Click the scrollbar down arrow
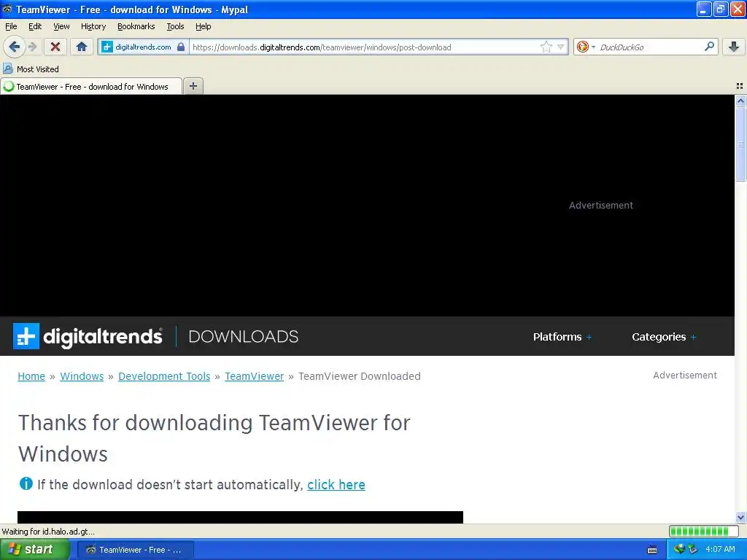Viewport: 747px width, 560px height. pyautogui.click(x=740, y=517)
